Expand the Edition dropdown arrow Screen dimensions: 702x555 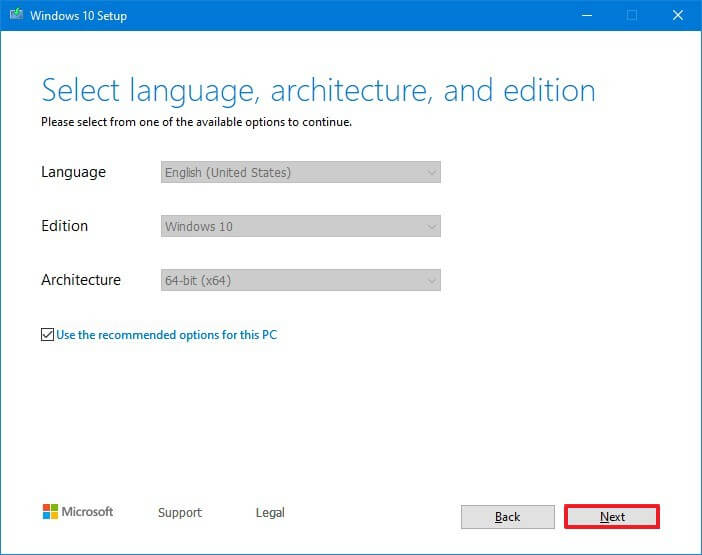click(432, 227)
